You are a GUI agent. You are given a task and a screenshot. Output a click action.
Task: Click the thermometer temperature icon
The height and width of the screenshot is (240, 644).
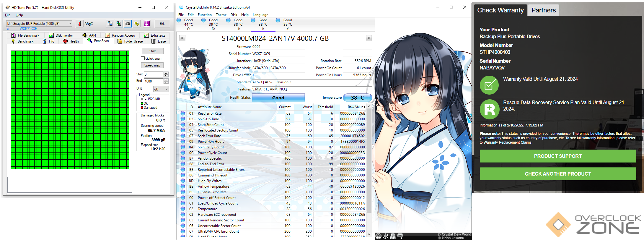coord(79,24)
